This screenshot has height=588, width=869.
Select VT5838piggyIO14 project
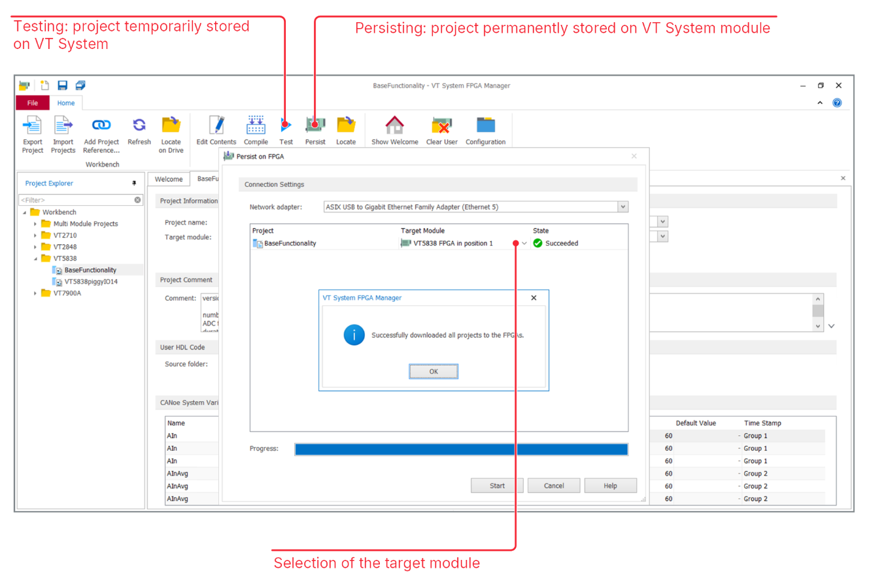(x=91, y=282)
